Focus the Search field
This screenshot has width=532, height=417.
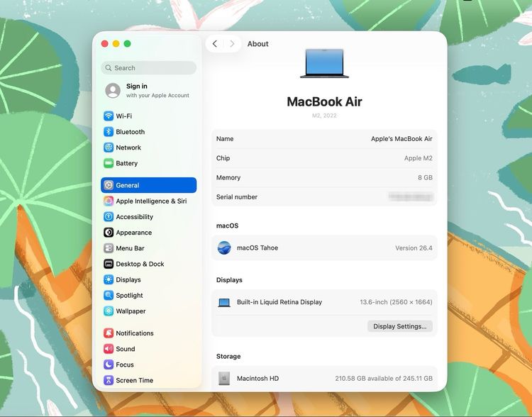point(149,68)
